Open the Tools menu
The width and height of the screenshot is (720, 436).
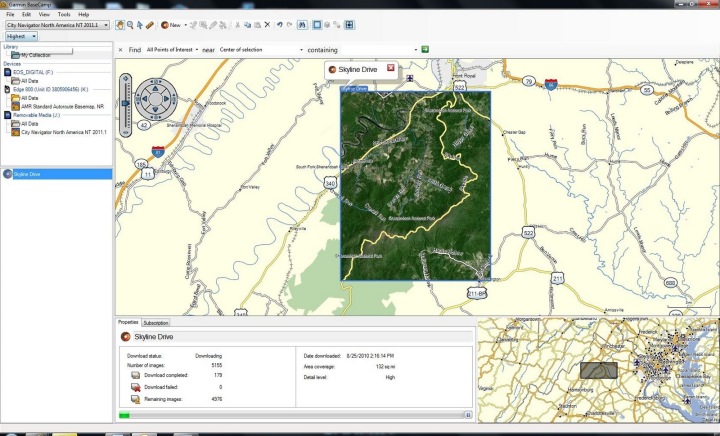pos(64,15)
